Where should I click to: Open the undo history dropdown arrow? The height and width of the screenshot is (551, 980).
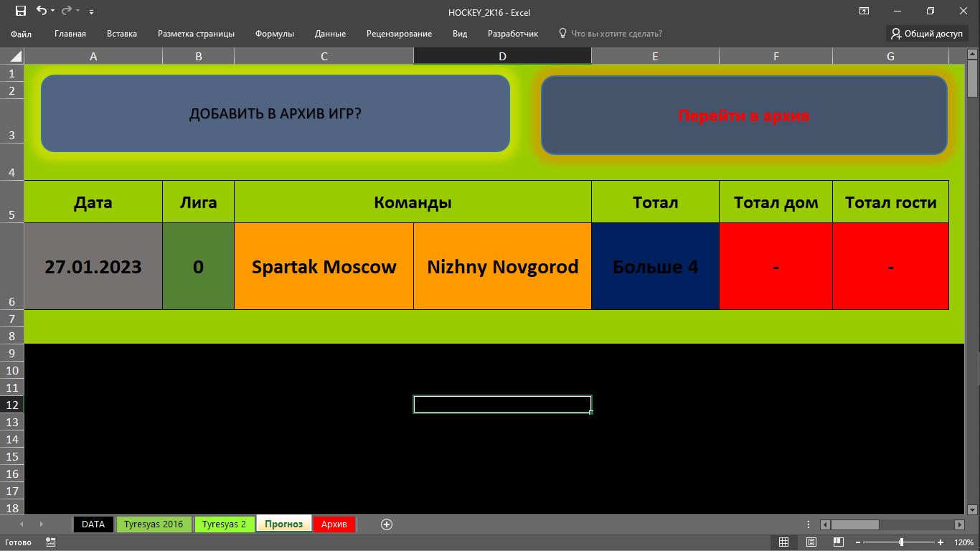coord(53,11)
